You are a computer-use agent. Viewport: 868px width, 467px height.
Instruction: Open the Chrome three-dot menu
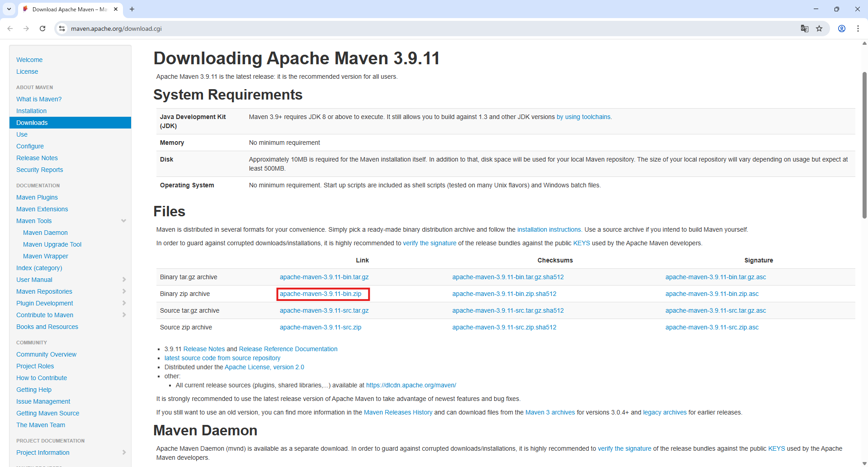[858, 29]
